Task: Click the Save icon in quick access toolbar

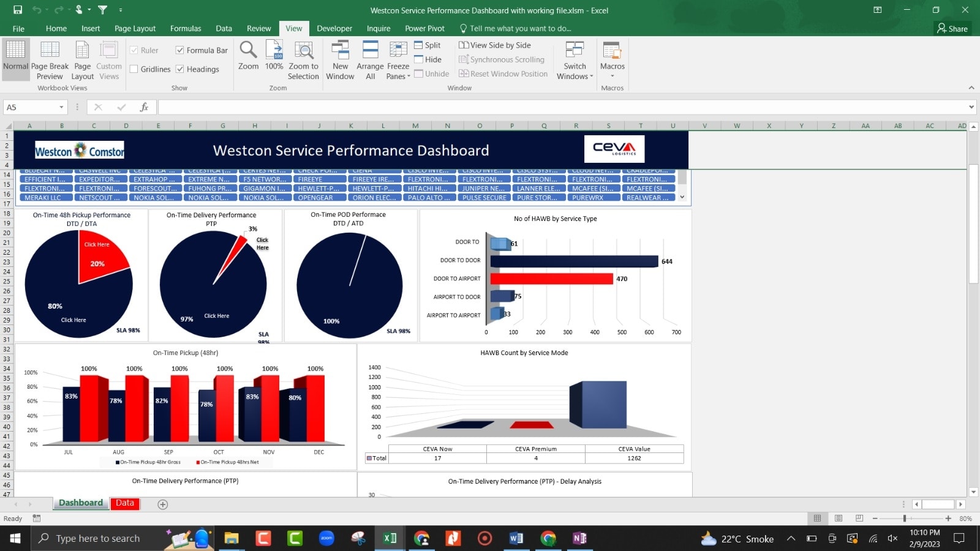Action: tap(18, 10)
